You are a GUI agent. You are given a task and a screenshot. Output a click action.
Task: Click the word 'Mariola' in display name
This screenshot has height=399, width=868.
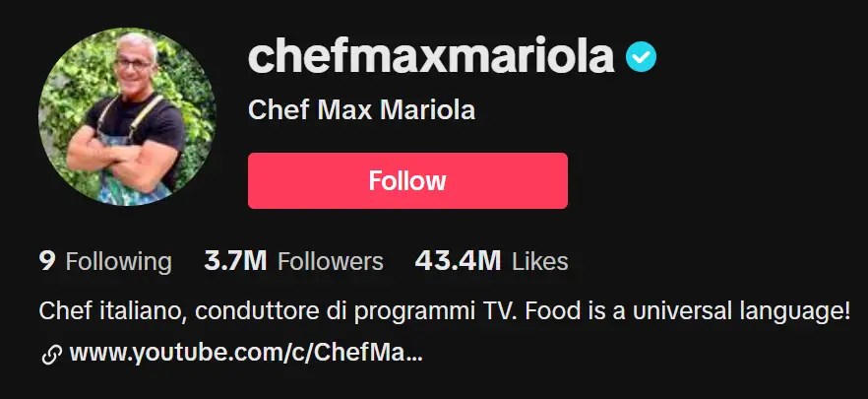(427, 109)
